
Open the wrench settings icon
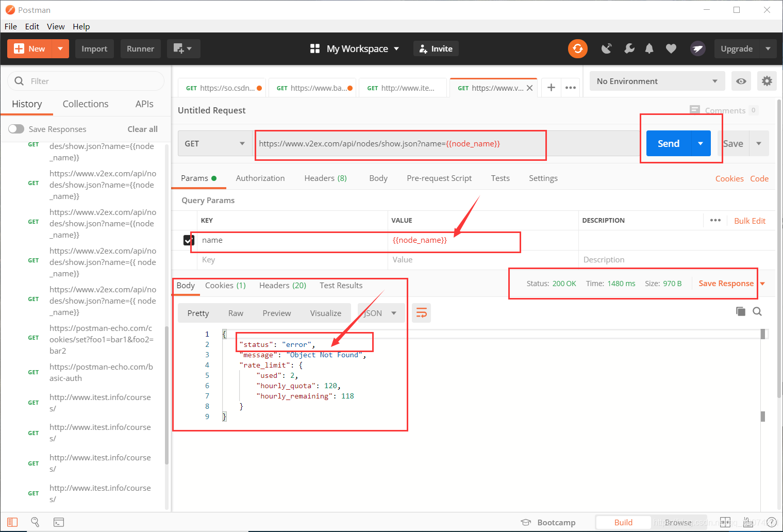click(x=629, y=48)
